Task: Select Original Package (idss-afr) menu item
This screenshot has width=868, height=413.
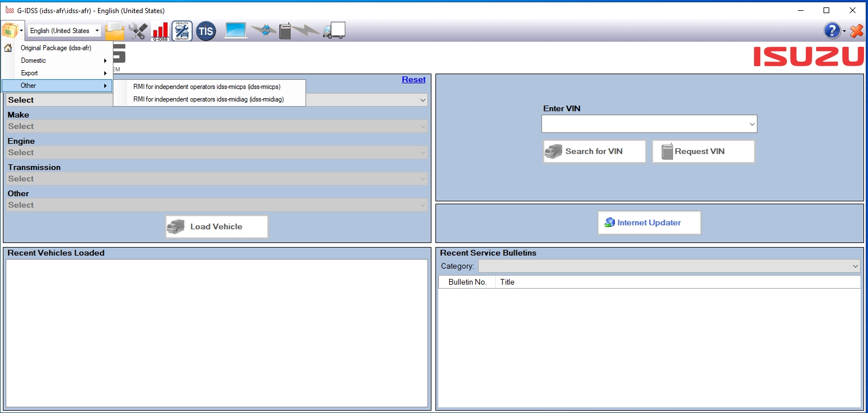Action: 57,48
